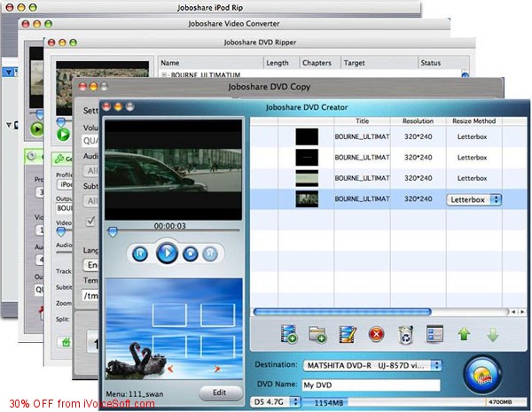Click Status column header in DVD Ripper
This screenshot has width=532, height=412.
pyautogui.click(x=442, y=63)
